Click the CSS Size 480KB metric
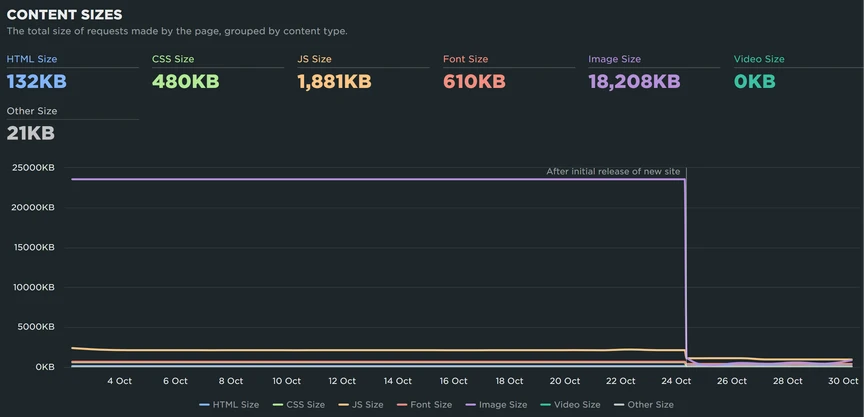 tap(186, 82)
